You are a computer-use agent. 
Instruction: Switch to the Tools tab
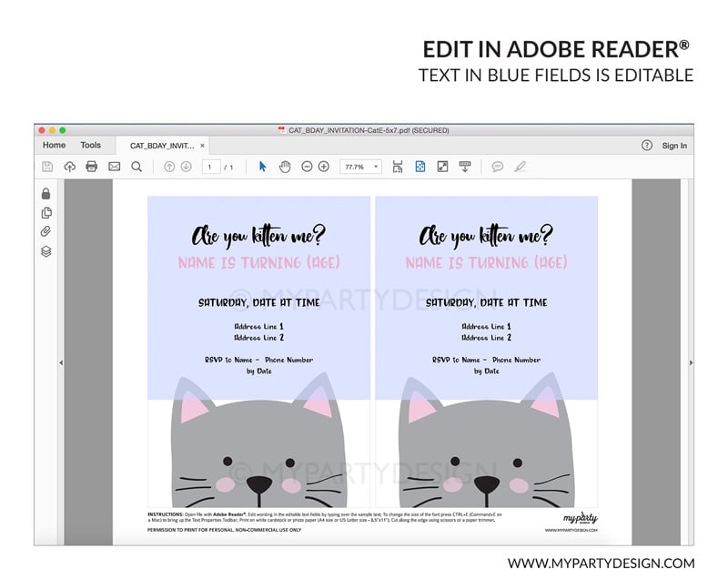pyautogui.click(x=90, y=145)
